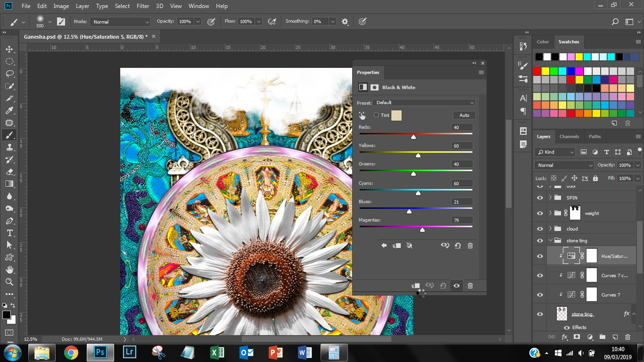Toggle visibility of Curves 7 layer

[x=540, y=295]
